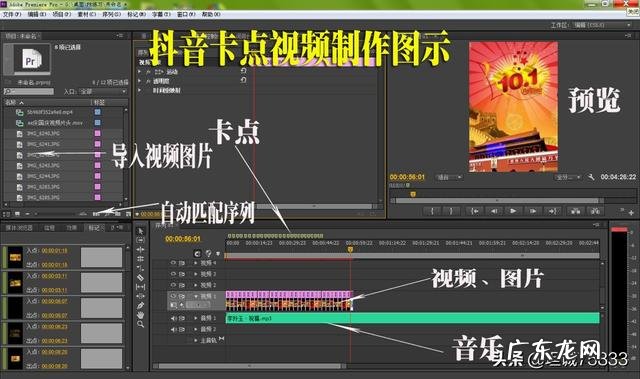Expand Opacity effect in Effect Controls
Viewport: 640px width, 379px height.
[140, 81]
